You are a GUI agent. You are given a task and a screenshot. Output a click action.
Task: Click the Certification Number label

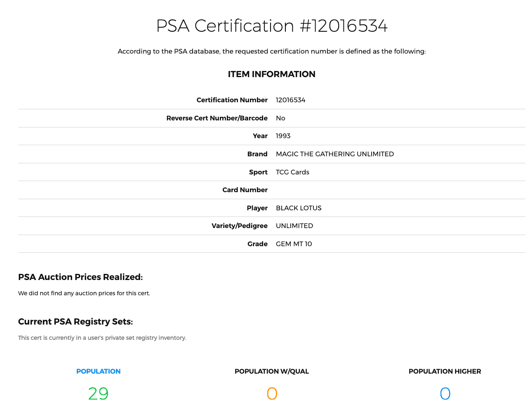[x=232, y=100]
